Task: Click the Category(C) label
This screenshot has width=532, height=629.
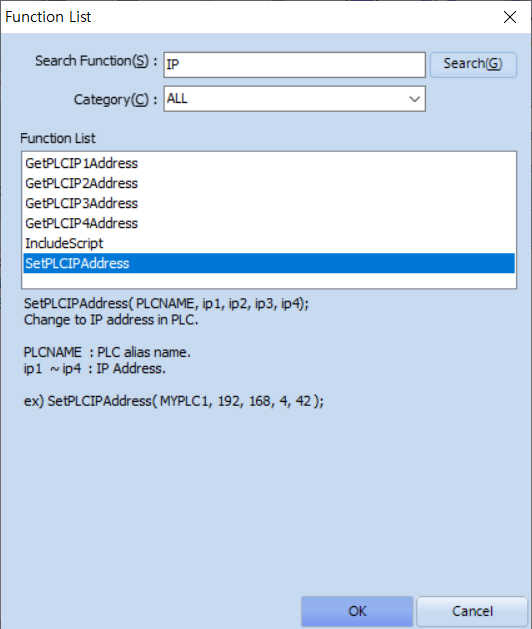Action: click(115, 99)
